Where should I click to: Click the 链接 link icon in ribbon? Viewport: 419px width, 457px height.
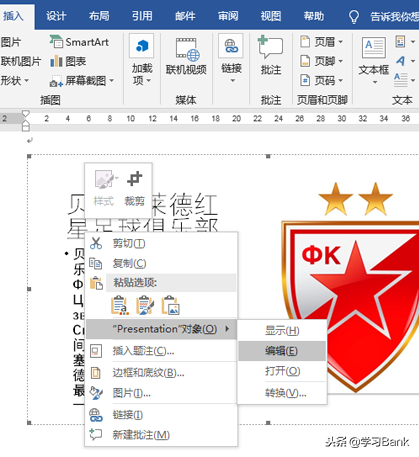pyautogui.click(x=231, y=46)
